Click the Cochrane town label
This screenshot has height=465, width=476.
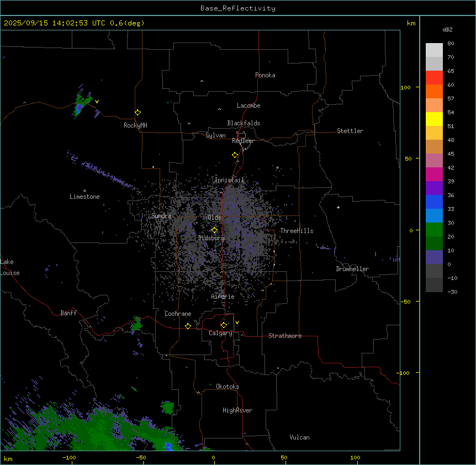tap(178, 314)
